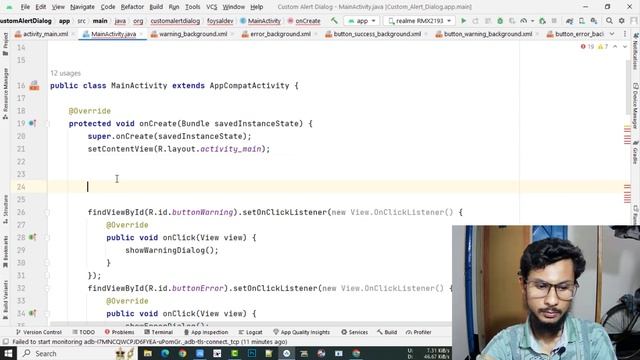This screenshot has width=640, height=360.
Task: Open Resource Manager side panel
Action: tap(5, 94)
